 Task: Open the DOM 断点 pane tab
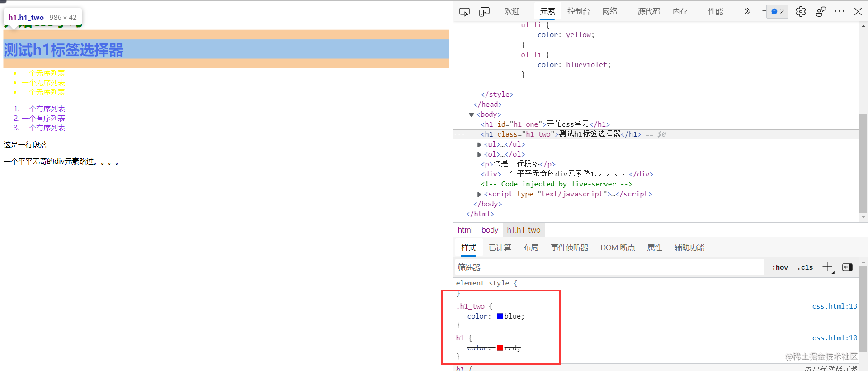pos(618,247)
